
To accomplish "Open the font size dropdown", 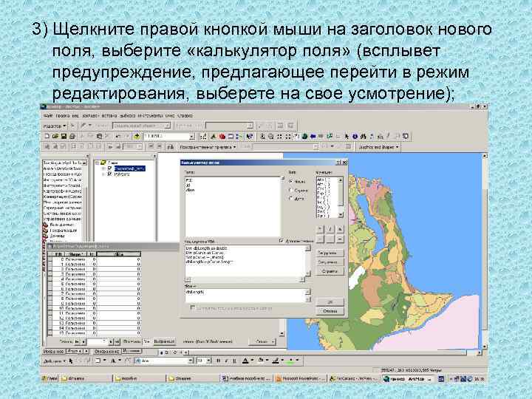I will coord(208,361).
